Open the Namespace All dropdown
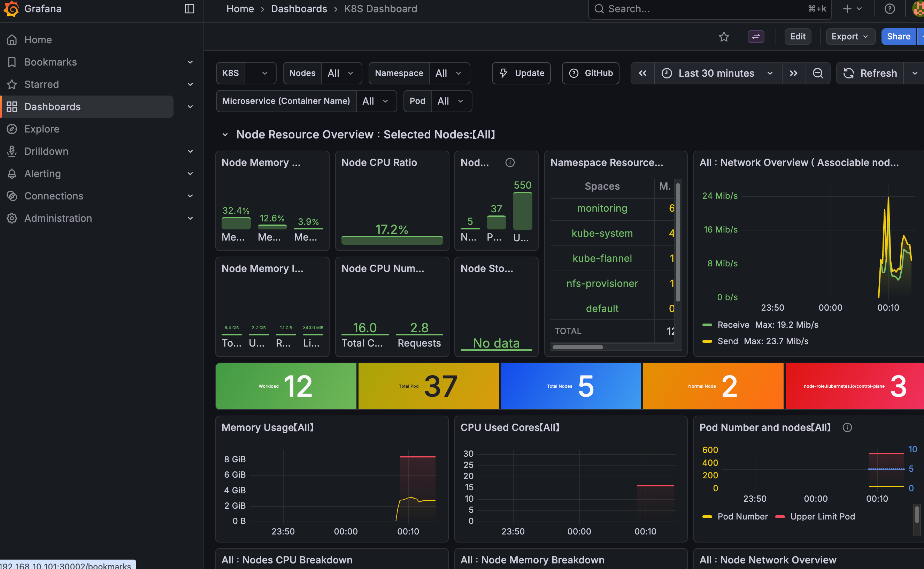The image size is (924, 569). point(449,73)
